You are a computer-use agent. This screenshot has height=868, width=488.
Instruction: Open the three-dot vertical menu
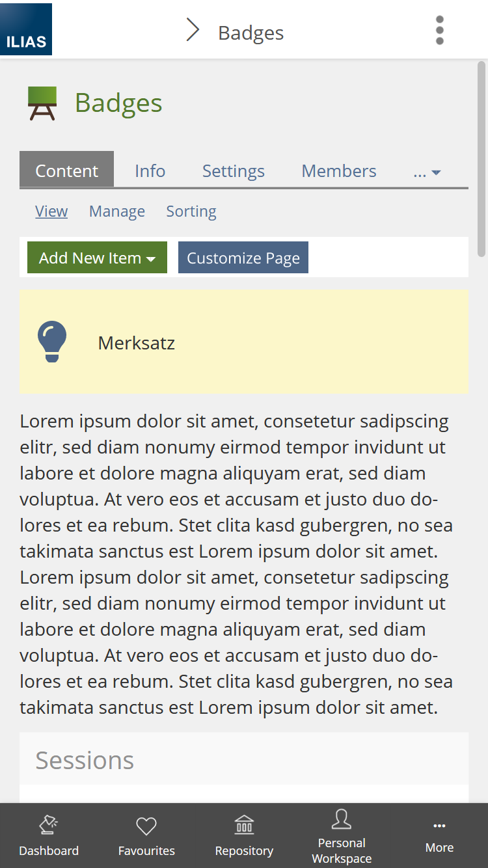[440, 31]
